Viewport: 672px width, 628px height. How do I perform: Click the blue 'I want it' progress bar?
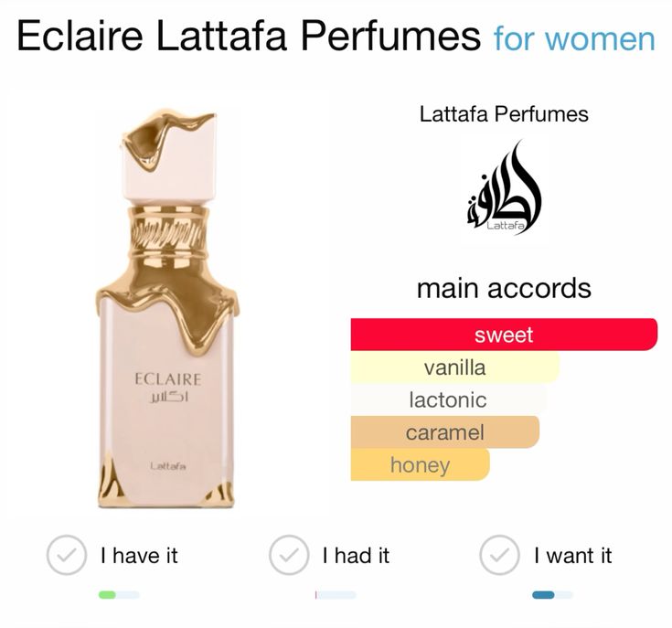552,594
